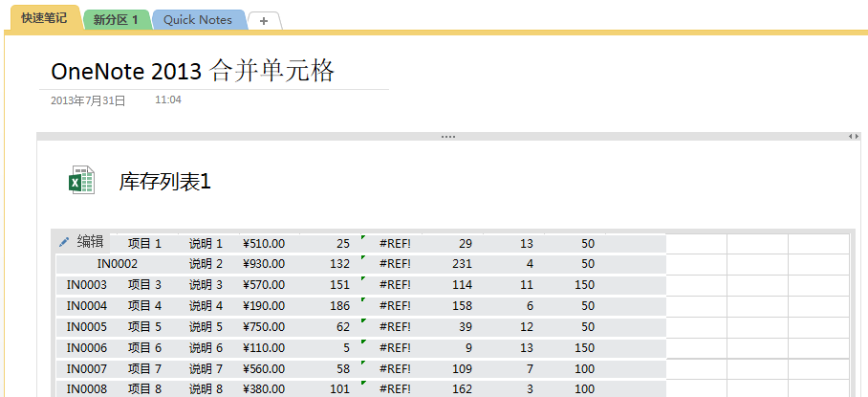Select price cell ¥930.00
The image size is (868, 397).
pyautogui.click(x=264, y=264)
